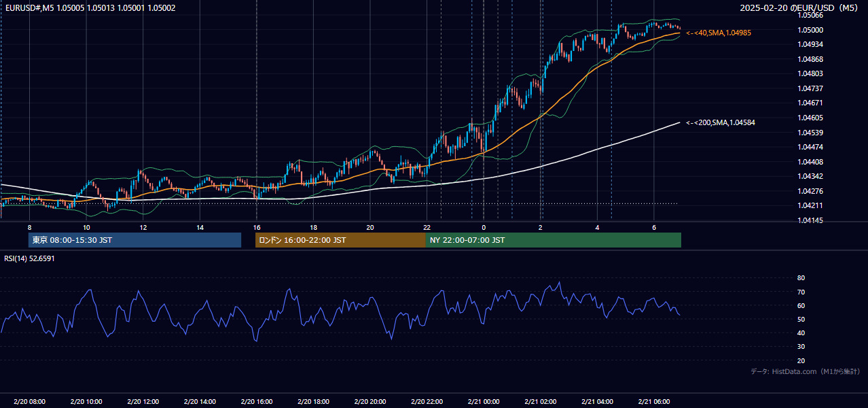This screenshot has width=868, height=408.
Task: Click hour tick 22 under price chart
Action: (x=427, y=227)
